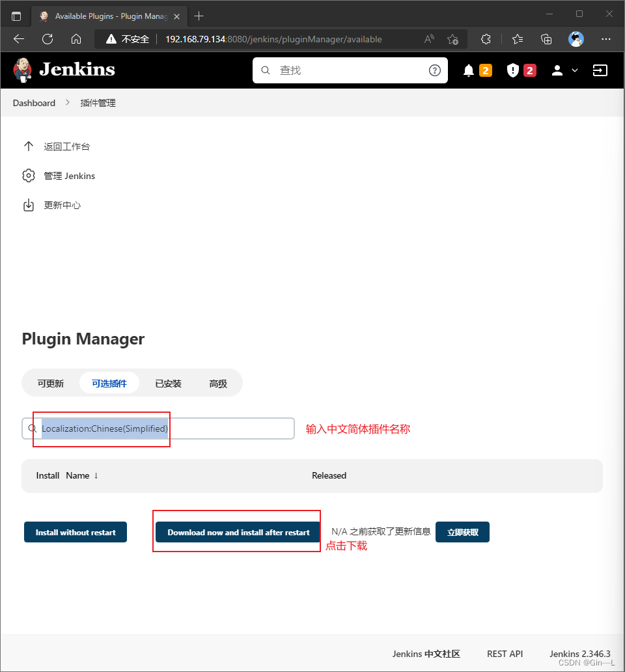625x672 pixels.
Task: Open the search help question-mark icon
Action: [434, 70]
